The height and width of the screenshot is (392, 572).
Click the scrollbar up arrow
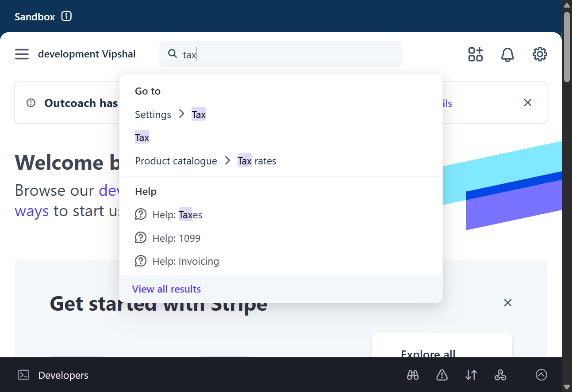[x=567, y=4]
